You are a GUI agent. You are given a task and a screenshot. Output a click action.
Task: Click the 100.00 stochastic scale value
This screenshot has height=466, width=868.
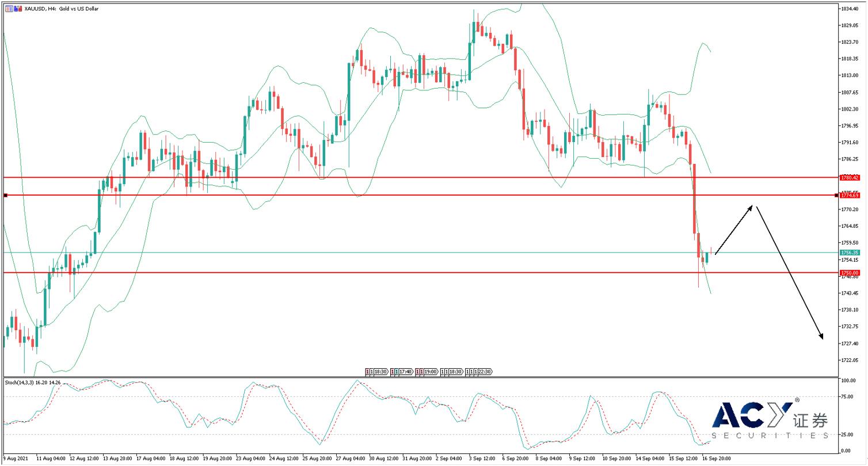pyautogui.click(x=848, y=381)
